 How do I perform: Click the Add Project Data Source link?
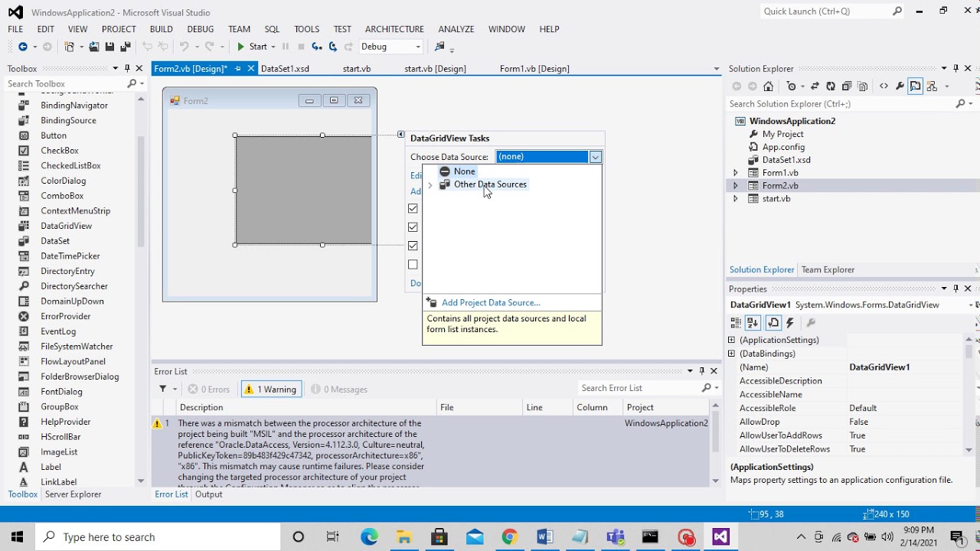click(491, 303)
